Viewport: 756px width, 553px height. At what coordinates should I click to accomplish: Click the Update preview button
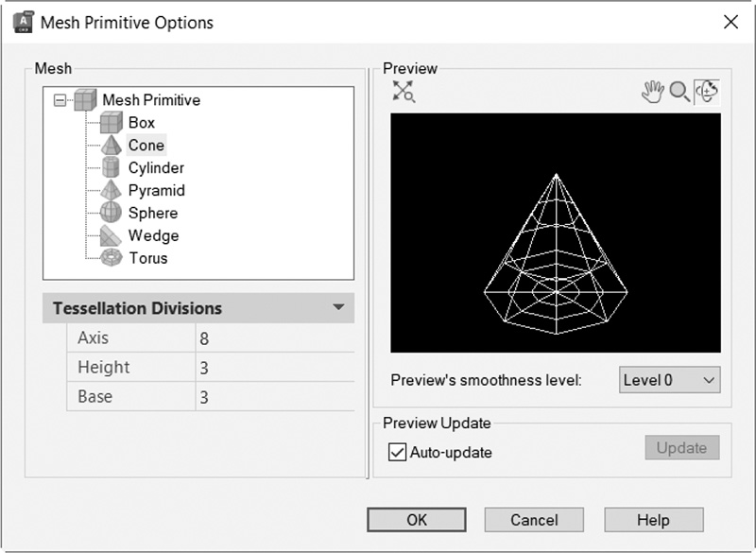tap(682, 448)
